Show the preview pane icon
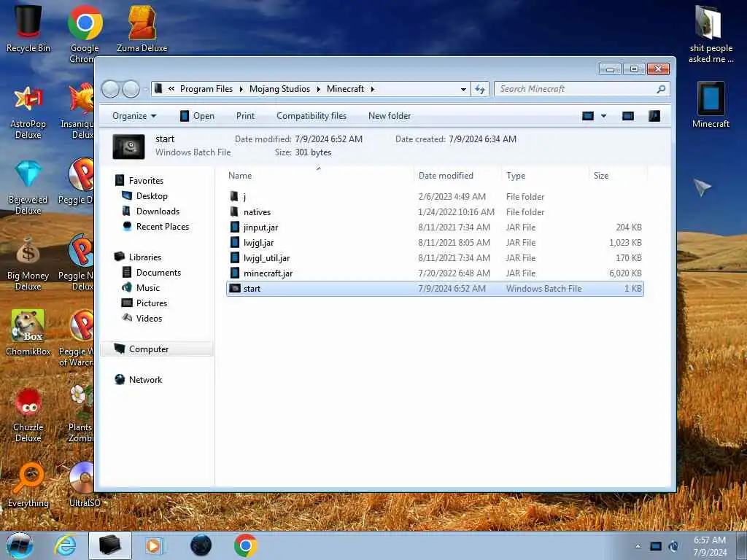 pyautogui.click(x=628, y=116)
